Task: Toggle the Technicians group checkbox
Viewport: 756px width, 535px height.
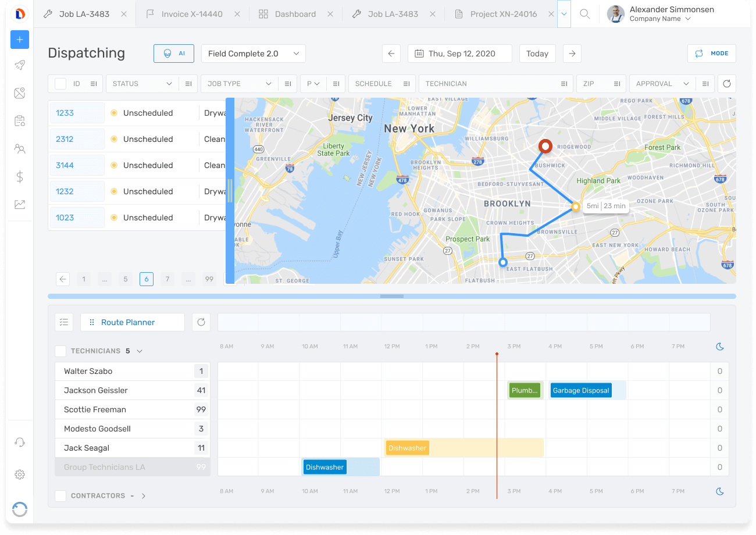Action: coord(60,351)
